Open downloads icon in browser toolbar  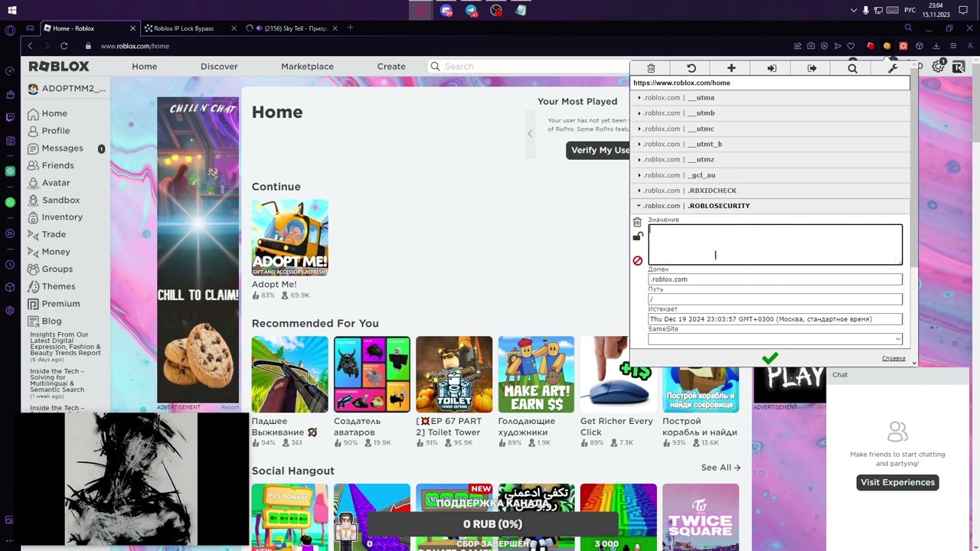click(936, 46)
